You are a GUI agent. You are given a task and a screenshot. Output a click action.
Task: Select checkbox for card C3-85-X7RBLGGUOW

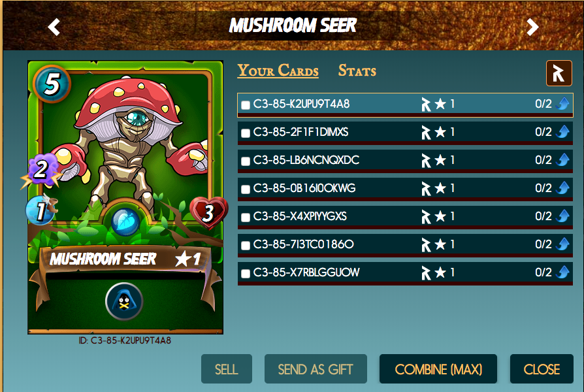click(x=246, y=274)
